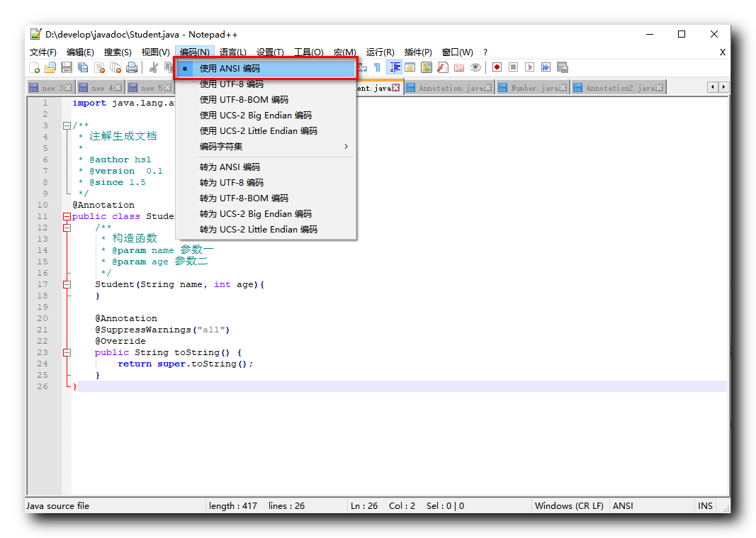Click the Open file toolbar icon

coord(50,67)
